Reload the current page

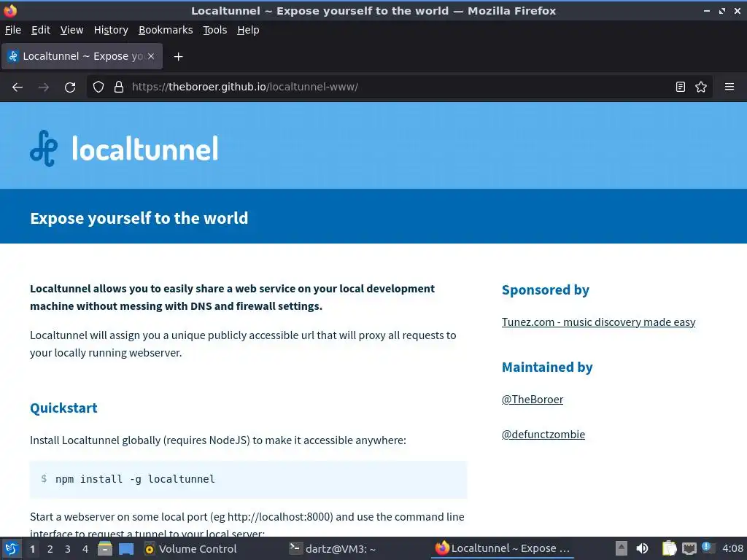tap(70, 87)
